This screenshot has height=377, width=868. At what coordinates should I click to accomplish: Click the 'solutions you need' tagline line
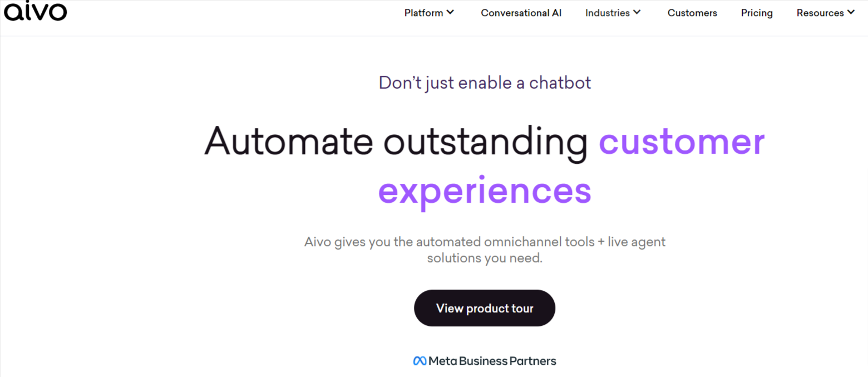click(x=484, y=258)
